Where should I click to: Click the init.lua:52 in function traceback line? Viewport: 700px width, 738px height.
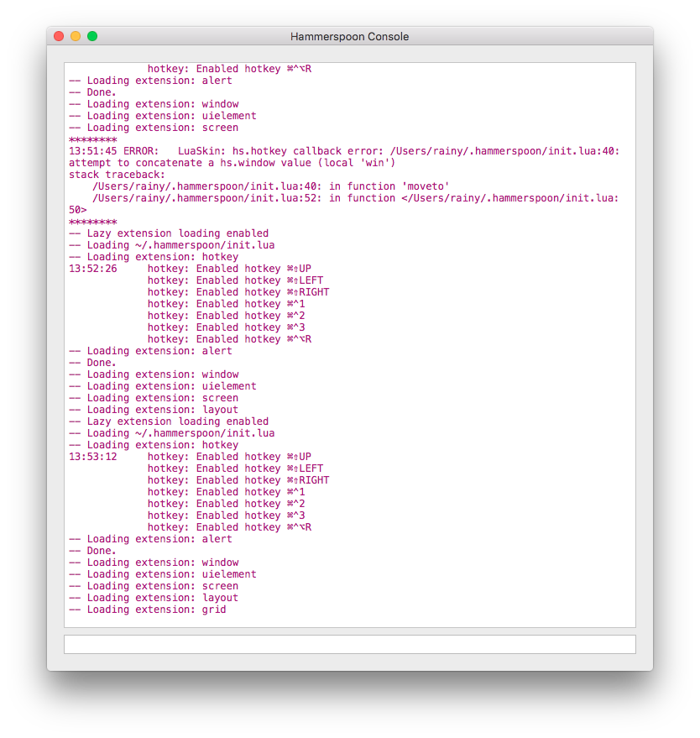click(355, 198)
